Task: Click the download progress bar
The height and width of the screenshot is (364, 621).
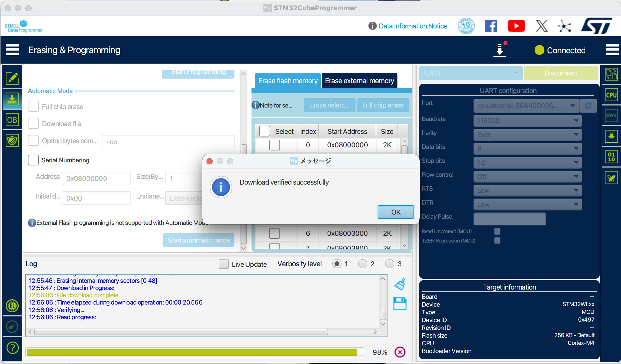Action: (x=194, y=352)
